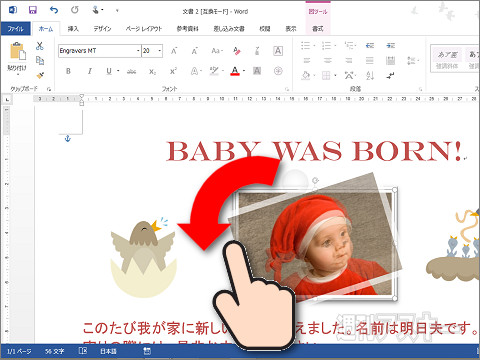Click the Sort A-Z icon

pyautogui.click(x=370, y=75)
